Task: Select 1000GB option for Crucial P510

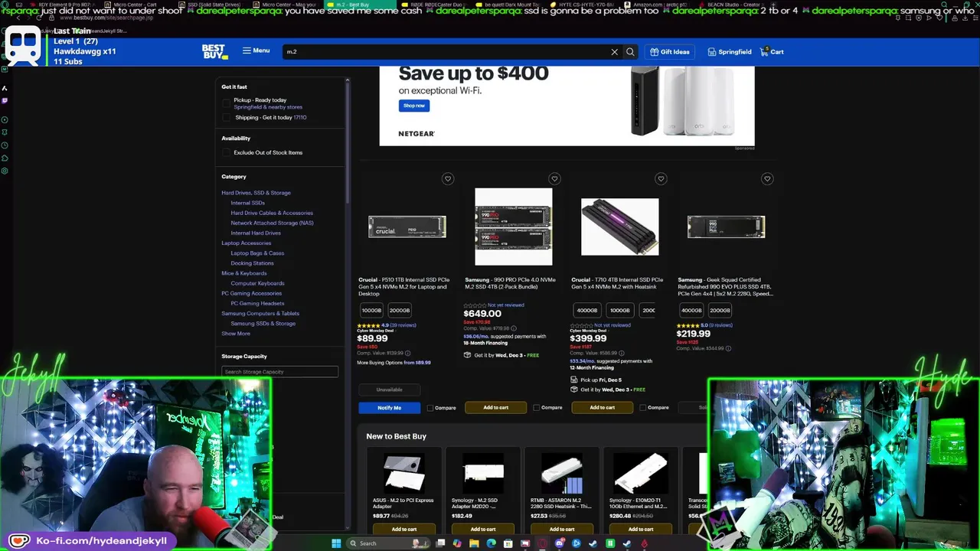Action: [371, 310]
